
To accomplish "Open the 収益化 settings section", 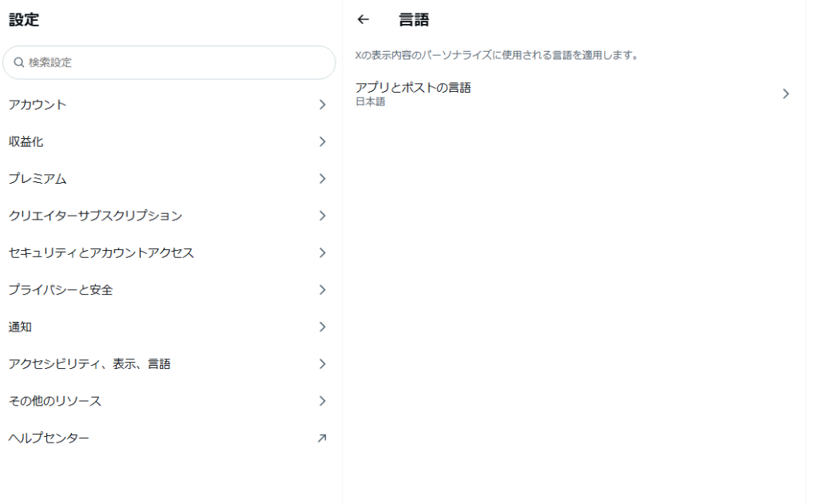I will click(x=26, y=141).
